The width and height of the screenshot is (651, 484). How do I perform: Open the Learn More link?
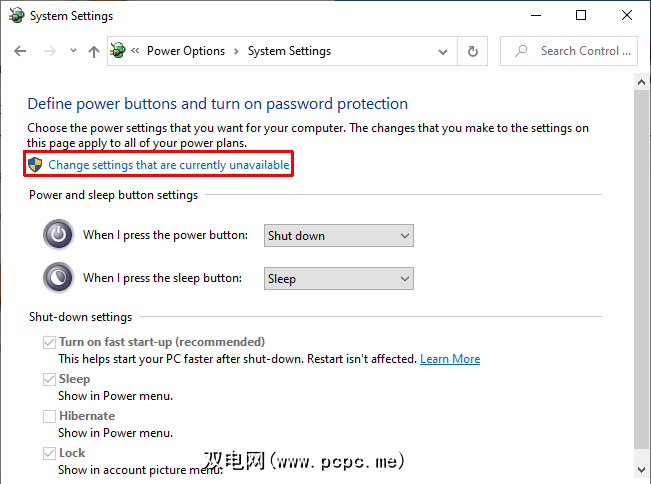point(450,359)
